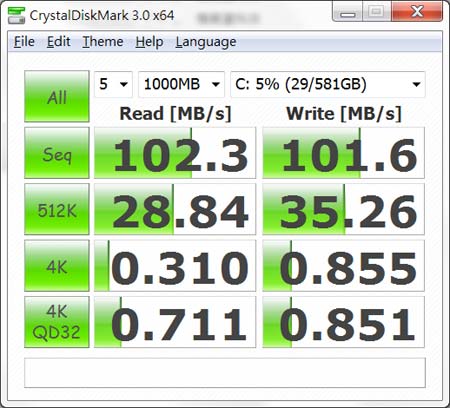Select the 4K write result 0.855
The height and width of the screenshot is (408, 450).
pos(343,266)
